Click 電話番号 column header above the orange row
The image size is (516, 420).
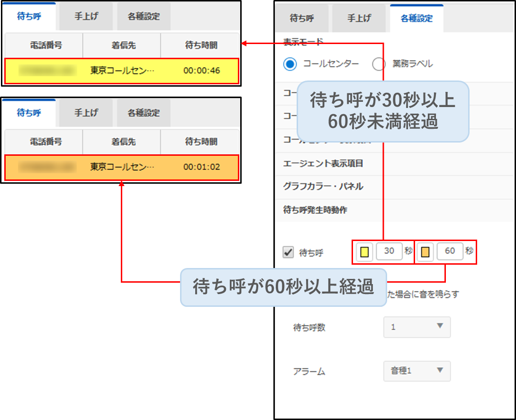pyautogui.click(x=45, y=142)
